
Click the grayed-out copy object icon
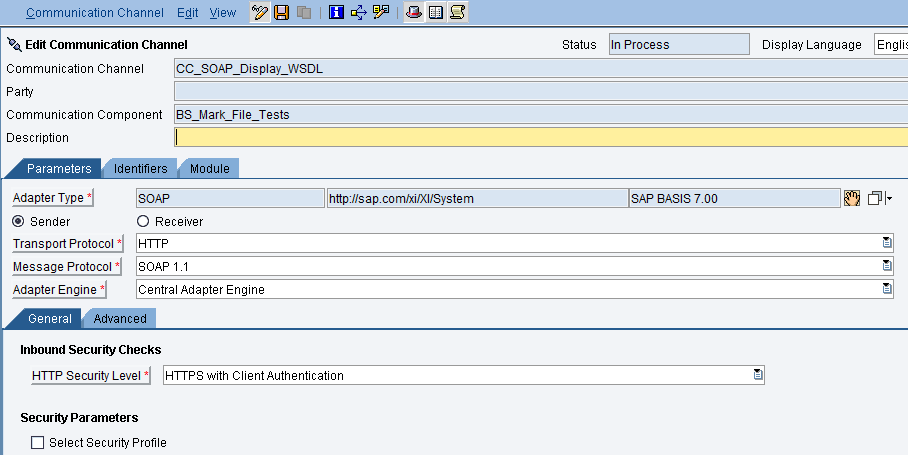pos(303,12)
